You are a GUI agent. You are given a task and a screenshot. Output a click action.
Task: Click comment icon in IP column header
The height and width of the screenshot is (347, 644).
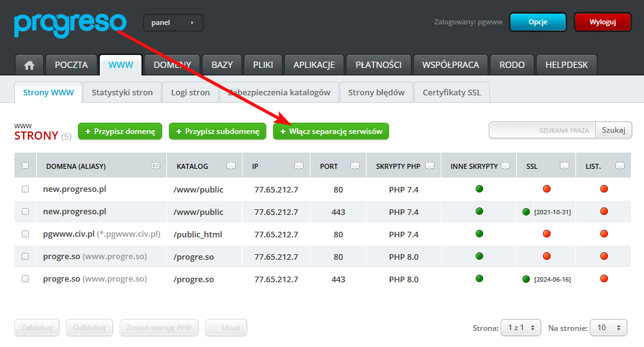(x=299, y=166)
